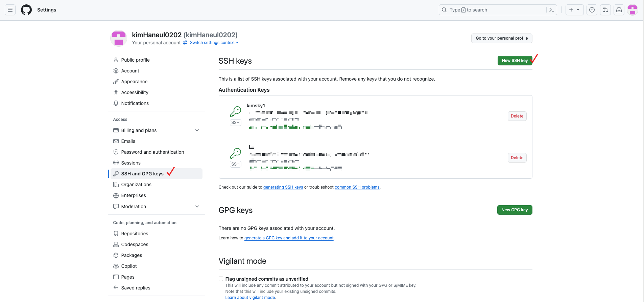This screenshot has height=302, width=644.
Task: Click the Public profile person icon
Action: pos(116,60)
